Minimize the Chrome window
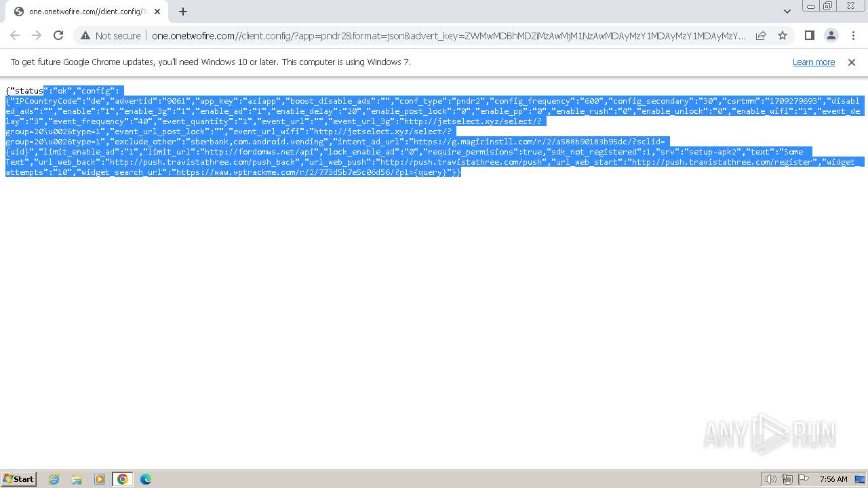This screenshot has width=868, height=488. pyautogui.click(x=810, y=6)
